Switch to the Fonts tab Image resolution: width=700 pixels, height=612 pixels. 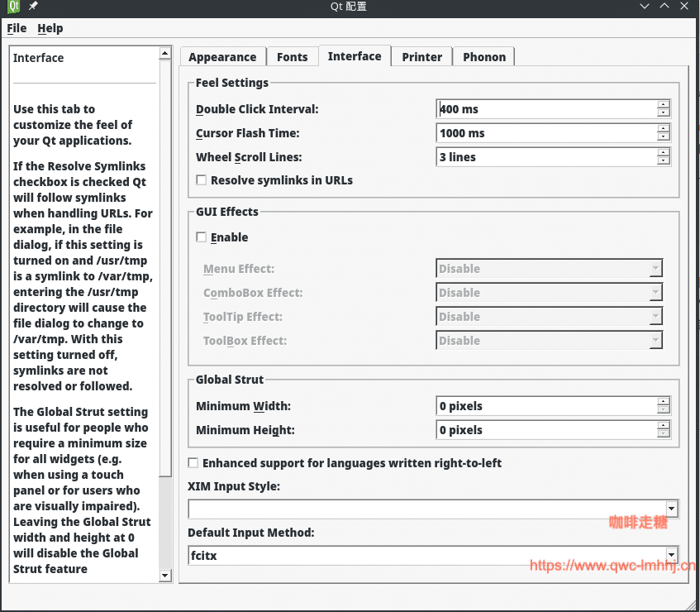(x=292, y=57)
